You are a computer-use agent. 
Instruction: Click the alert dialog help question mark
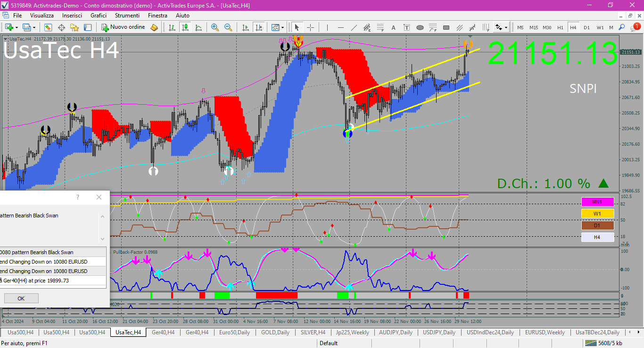click(78, 197)
